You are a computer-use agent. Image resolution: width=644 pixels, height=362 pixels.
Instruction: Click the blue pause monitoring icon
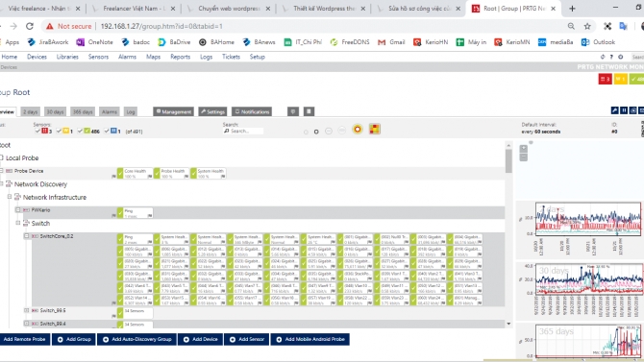tap(624, 110)
